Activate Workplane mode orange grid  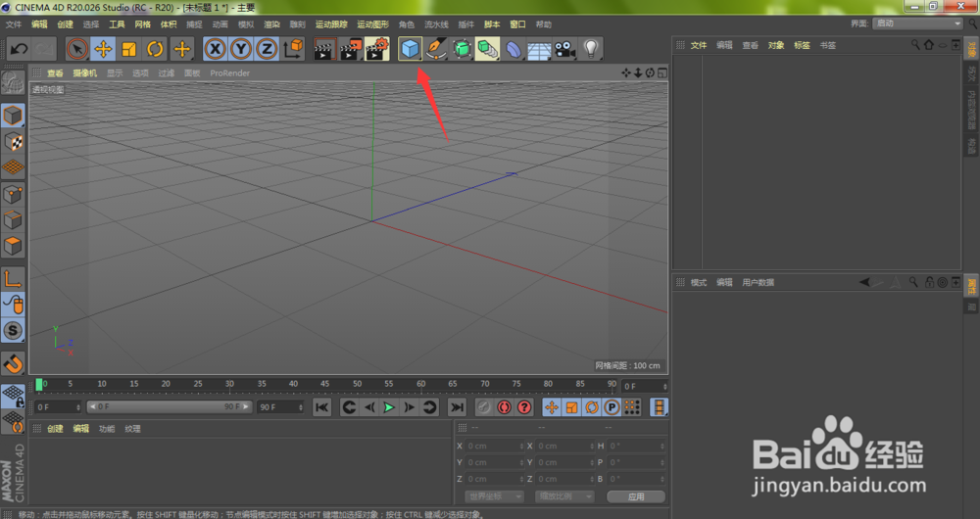13,167
